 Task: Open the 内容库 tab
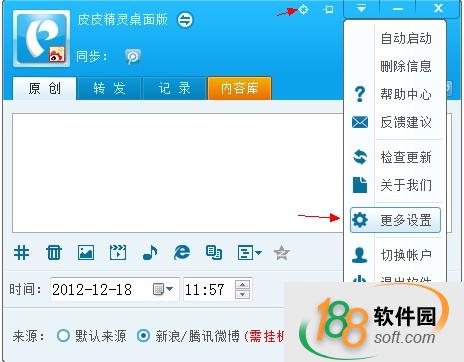240,88
